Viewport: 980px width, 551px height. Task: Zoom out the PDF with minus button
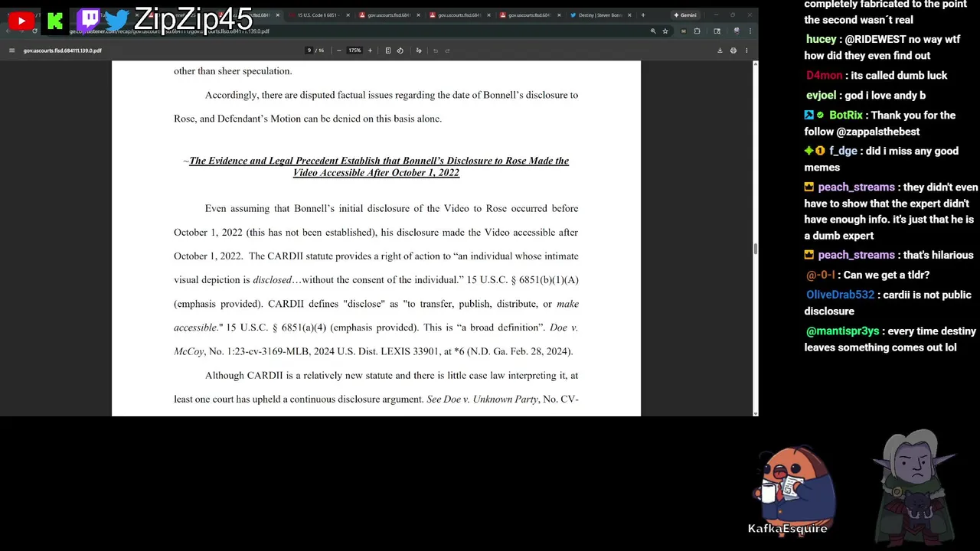pos(339,51)
